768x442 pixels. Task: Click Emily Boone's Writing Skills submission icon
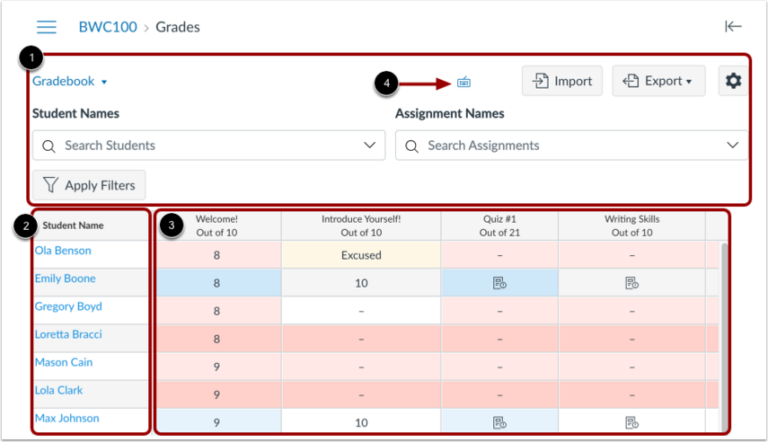632,283
